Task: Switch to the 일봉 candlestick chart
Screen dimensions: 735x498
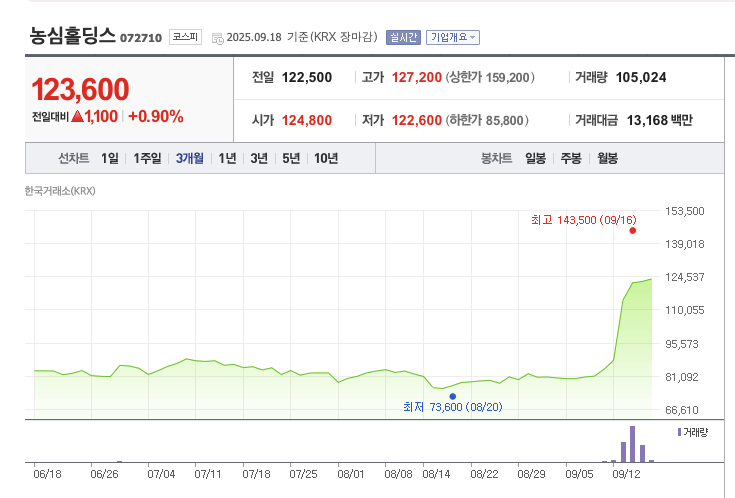Action: [536, 158]
